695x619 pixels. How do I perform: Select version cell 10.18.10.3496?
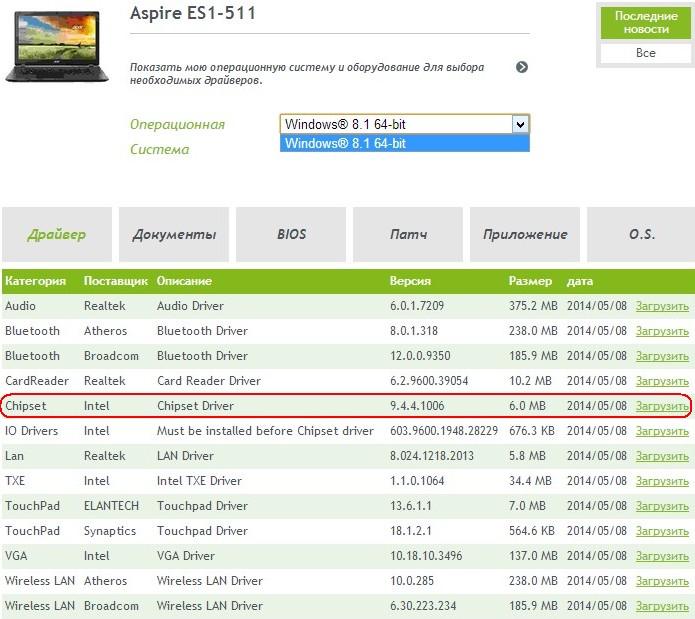pyautogui.click(x=426, y=556)
